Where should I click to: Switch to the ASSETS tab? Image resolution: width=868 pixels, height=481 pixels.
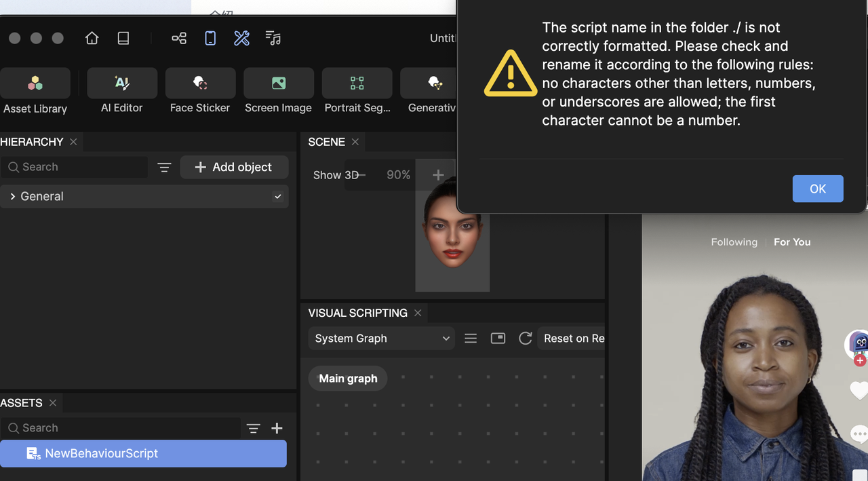pos(21,403)
